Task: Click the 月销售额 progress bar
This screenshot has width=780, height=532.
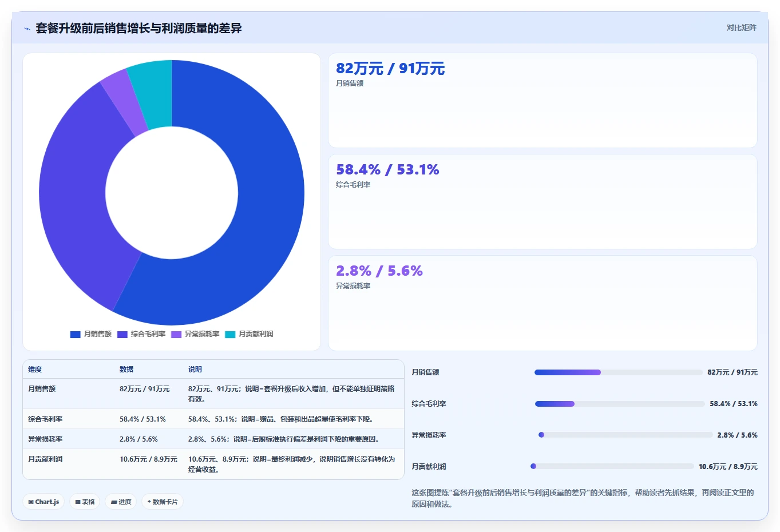Action: pyautogui.click(x=619, y=372)
